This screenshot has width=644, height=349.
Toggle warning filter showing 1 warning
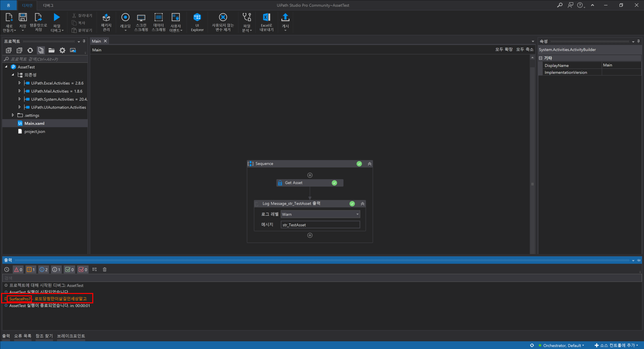click(x=31, y=269)
